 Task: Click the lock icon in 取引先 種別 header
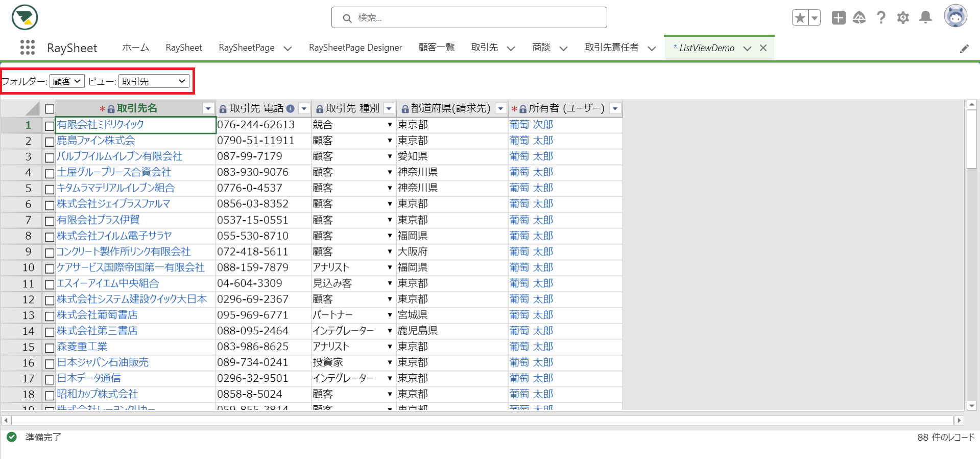tap(320, 109)
